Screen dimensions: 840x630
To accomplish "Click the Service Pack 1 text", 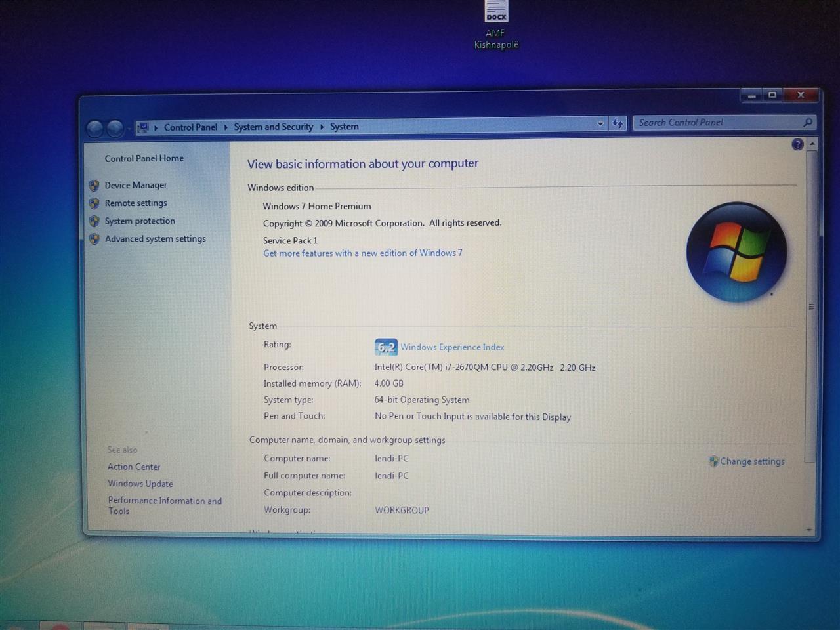I will [290, 241].
